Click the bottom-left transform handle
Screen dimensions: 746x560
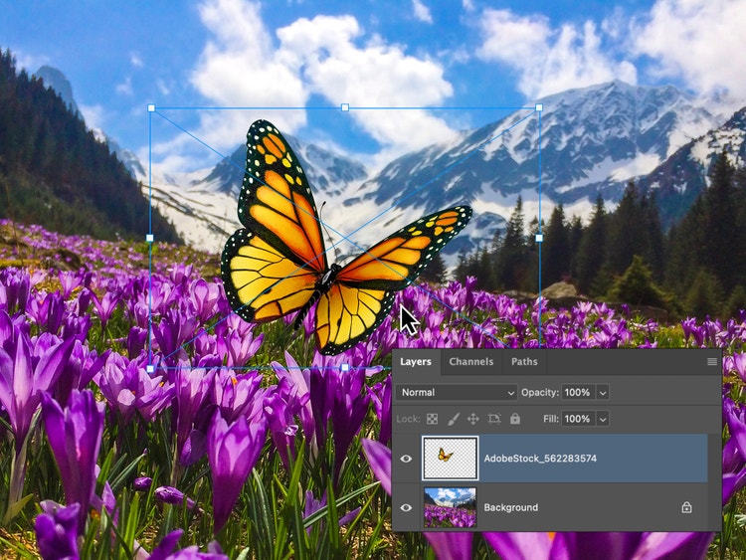[x=150, y=368]
